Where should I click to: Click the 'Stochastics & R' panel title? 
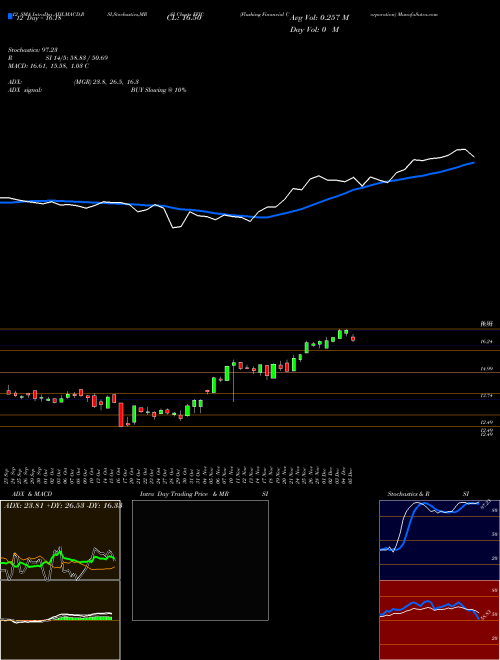pos(409,494)
